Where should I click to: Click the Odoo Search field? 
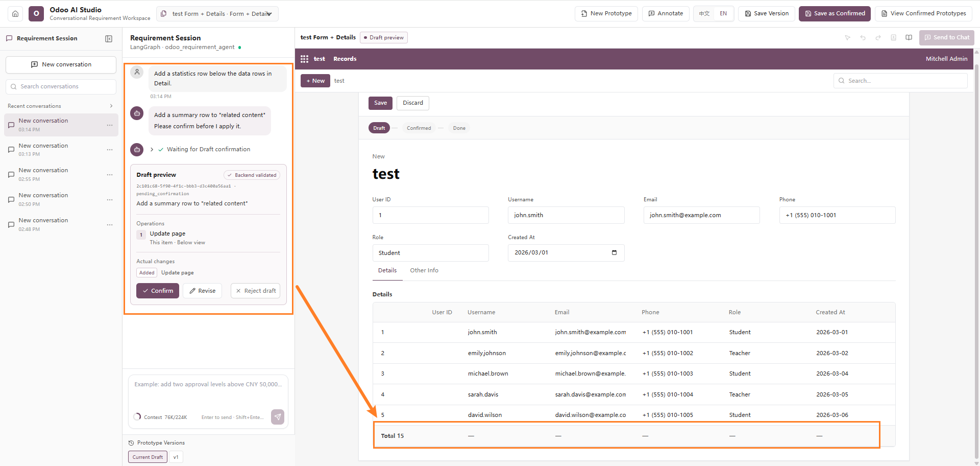tap(900, 81)
